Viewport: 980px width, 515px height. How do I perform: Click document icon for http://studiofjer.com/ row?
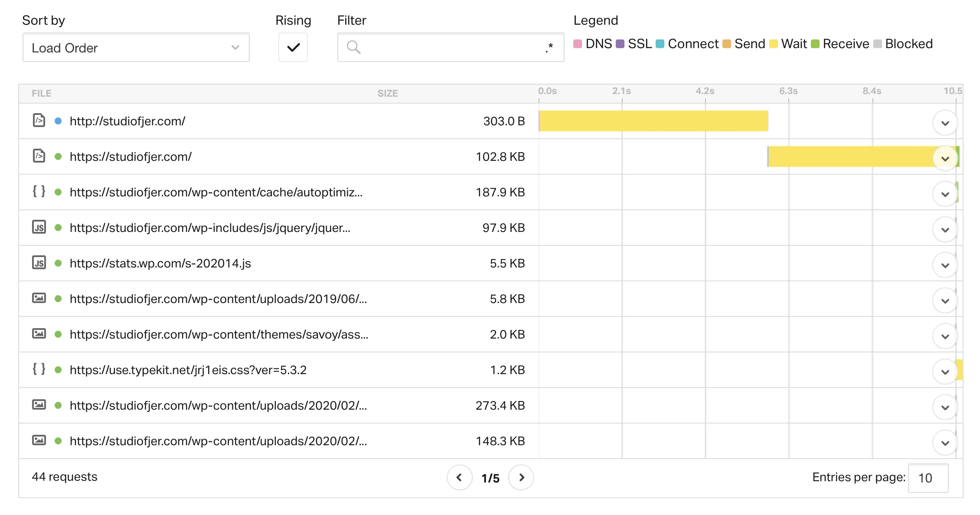[x=39, y=120]
